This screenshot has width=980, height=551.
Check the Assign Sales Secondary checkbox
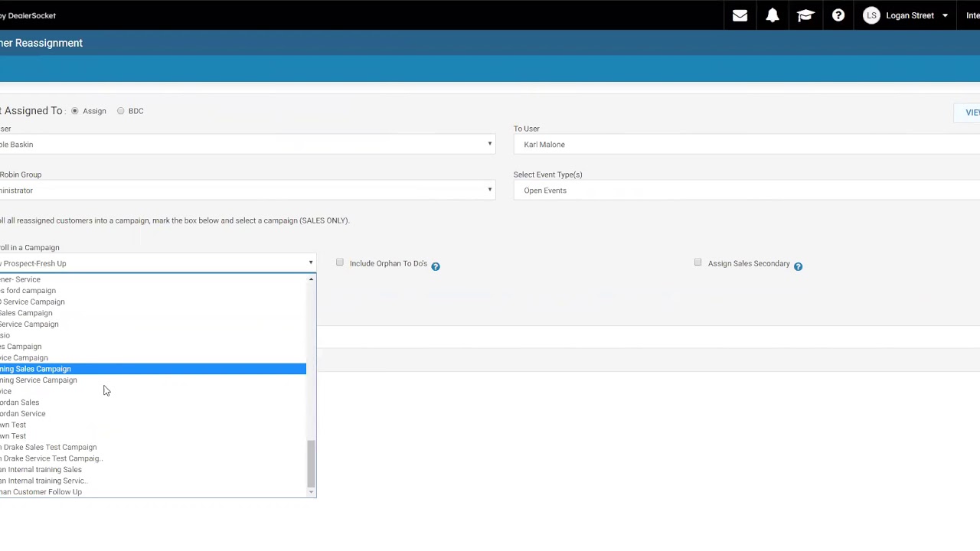pyautogui.click(x=697, y=262)
